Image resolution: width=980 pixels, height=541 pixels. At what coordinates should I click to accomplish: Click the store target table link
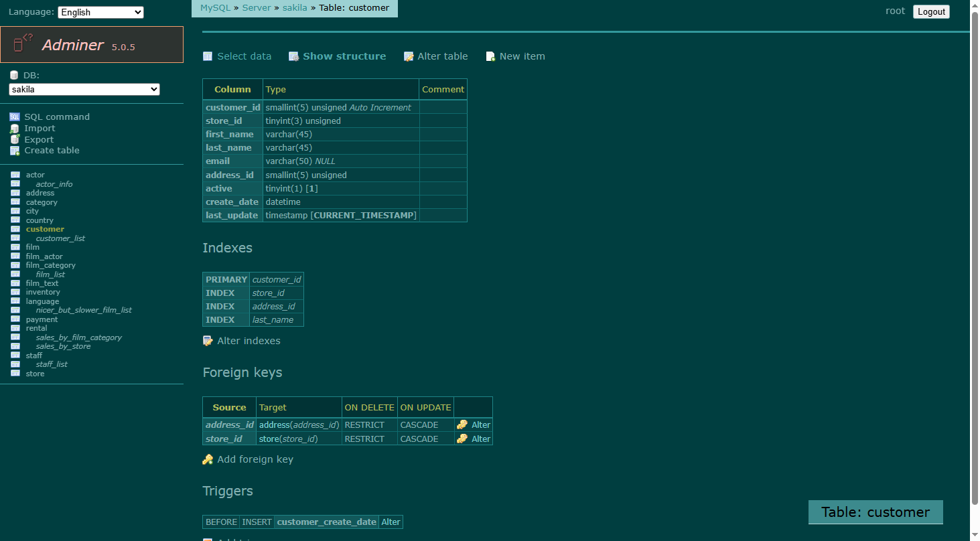(269, 439)
